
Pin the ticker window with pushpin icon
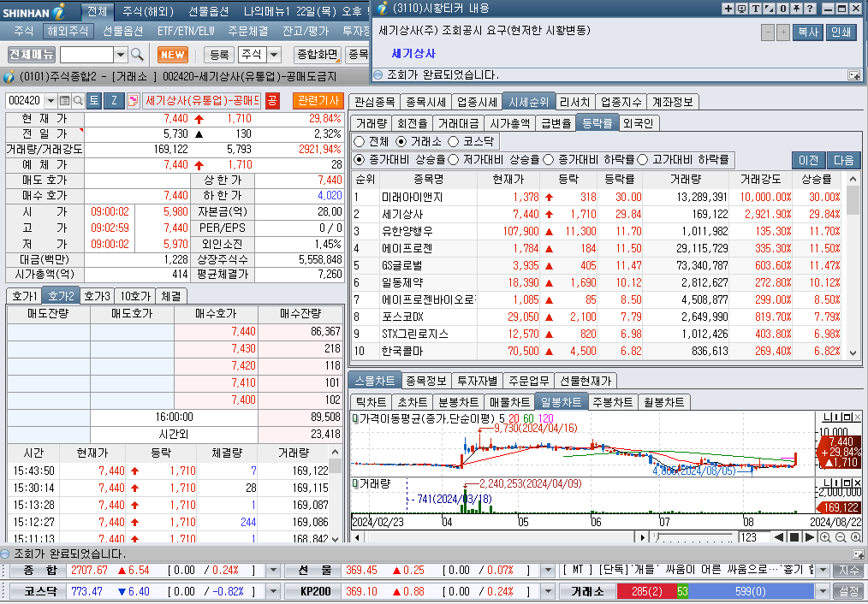click(796, 9)
